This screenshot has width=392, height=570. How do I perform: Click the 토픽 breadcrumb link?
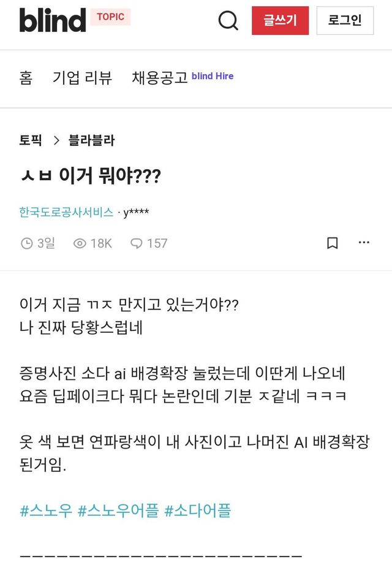pyautogui.click(x=31, y=140)
